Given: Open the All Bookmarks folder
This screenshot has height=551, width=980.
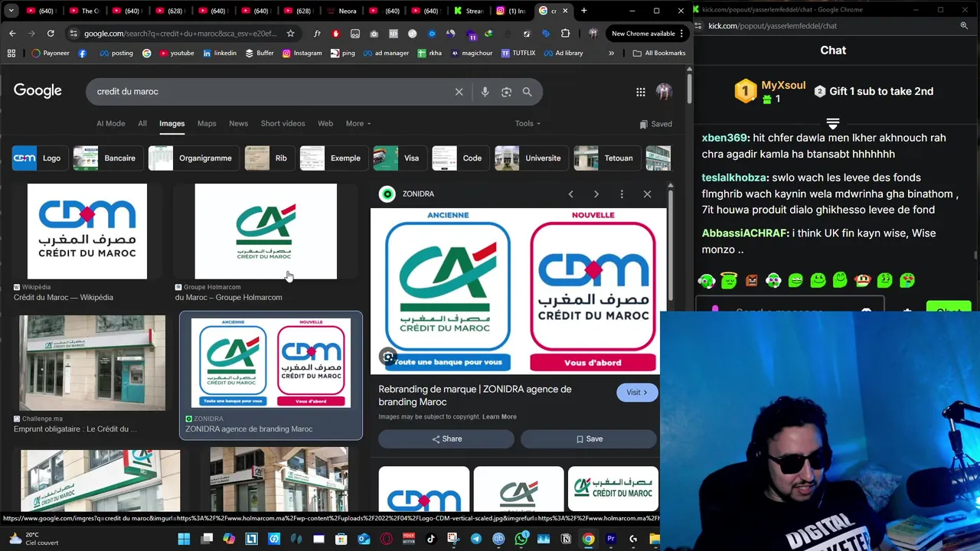Looking at the screenshot, I should pos(659,53).
